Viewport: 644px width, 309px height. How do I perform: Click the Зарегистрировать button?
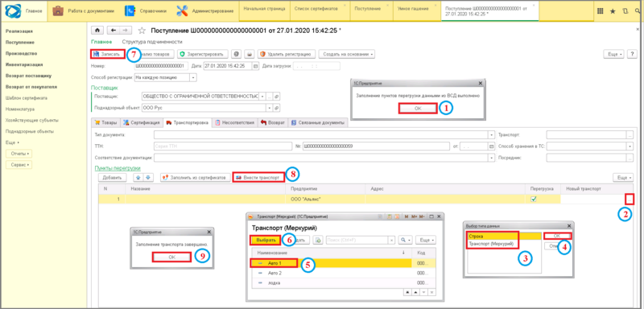click(203, 54)
